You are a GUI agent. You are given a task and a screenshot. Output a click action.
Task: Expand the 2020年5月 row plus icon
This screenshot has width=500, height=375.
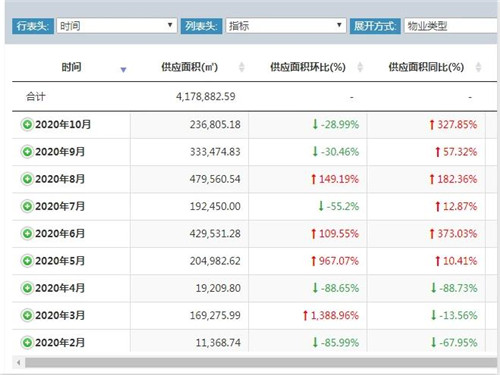pyautogui.click(x=27, y=261)
